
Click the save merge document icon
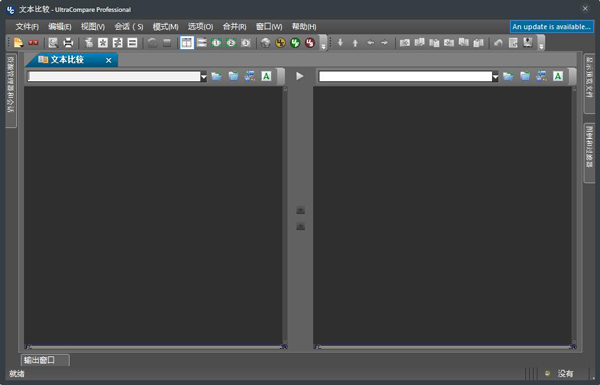(x=513, y=42)
